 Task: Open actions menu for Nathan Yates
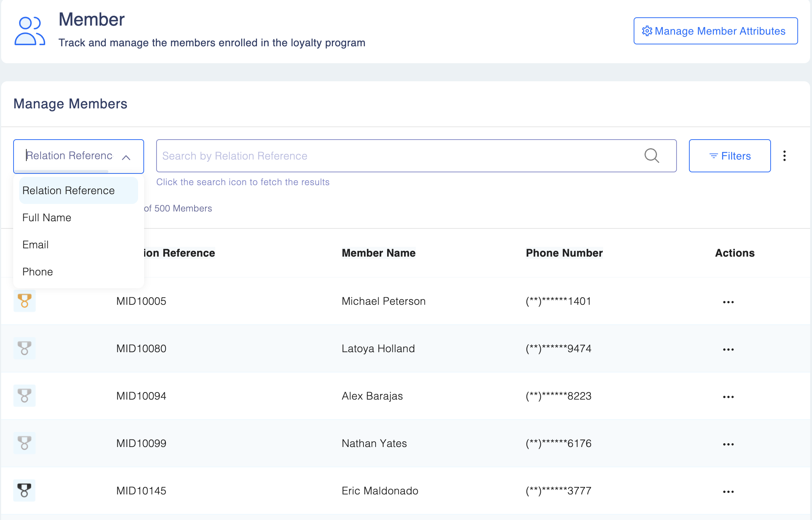(728, 444)
